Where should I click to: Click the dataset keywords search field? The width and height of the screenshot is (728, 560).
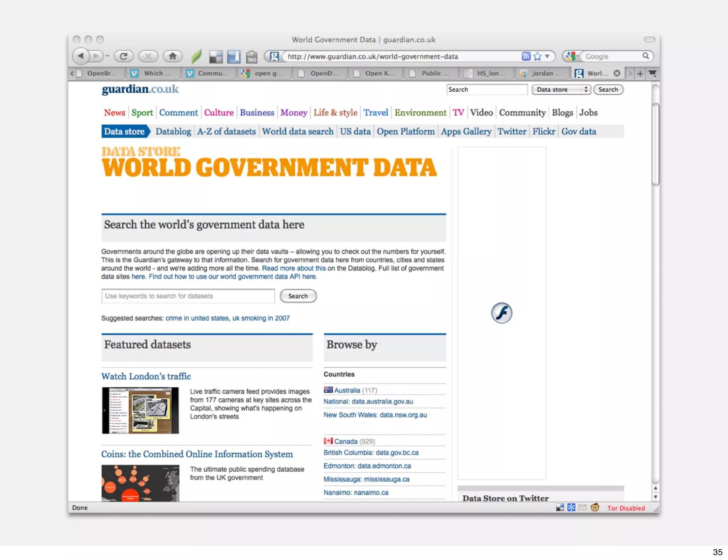point(188,296)
